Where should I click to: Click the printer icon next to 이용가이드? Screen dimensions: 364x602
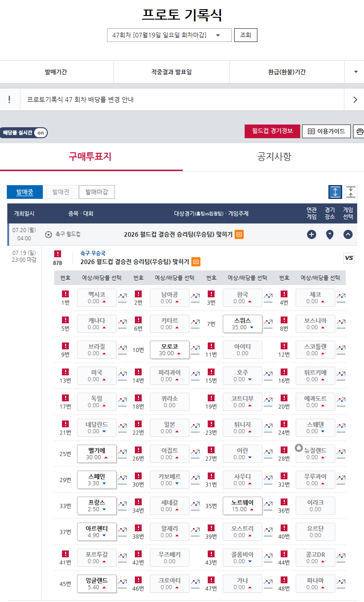click(x=360, y=132)
